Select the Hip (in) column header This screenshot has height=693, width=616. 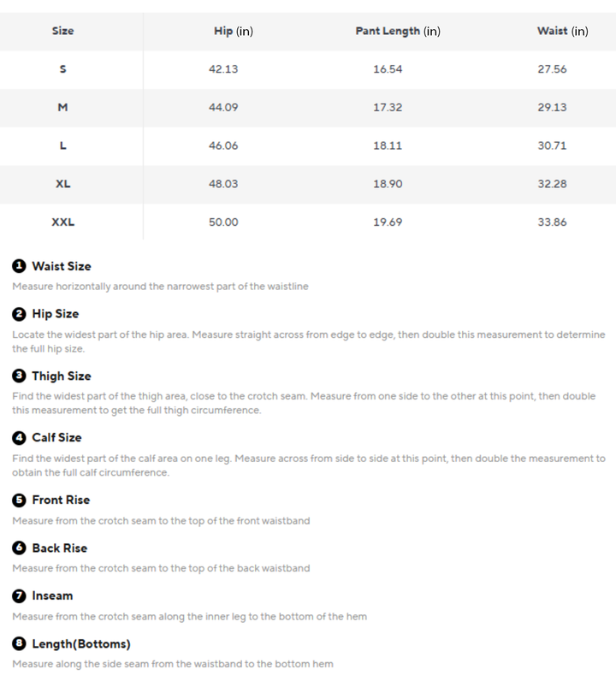pyautogui.click(x=234, y=31)
